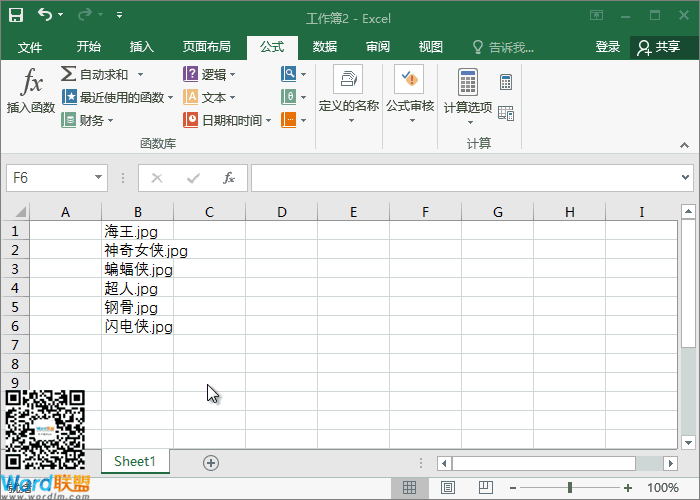Select cell containing 钢骨.jpg
Screen dimensions: 700x500
(x=138, y=307)
